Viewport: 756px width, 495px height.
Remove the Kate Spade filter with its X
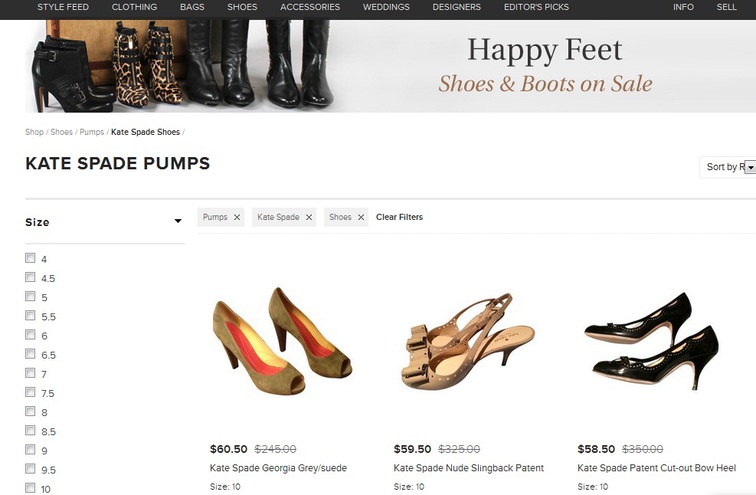(309, 217)
